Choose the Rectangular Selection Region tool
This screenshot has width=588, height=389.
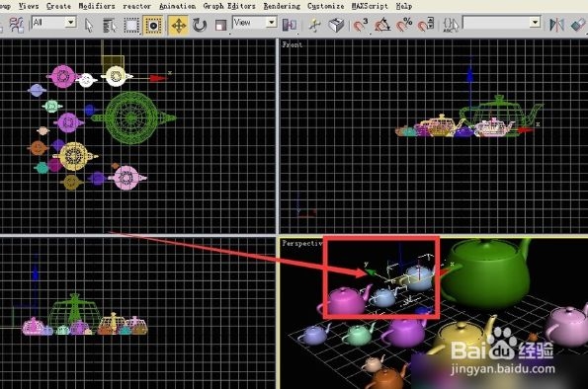(x=131, y=26)
